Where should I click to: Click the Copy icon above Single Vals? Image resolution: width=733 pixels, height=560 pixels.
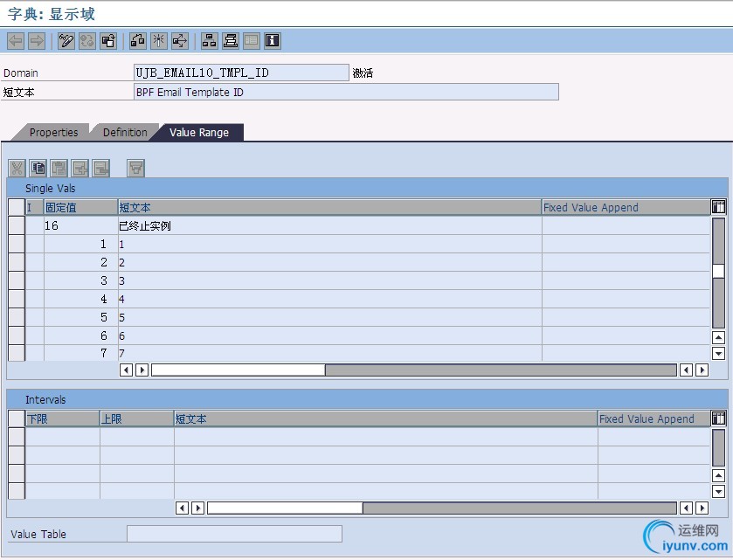pyautogui.click(x=38, y=168)
